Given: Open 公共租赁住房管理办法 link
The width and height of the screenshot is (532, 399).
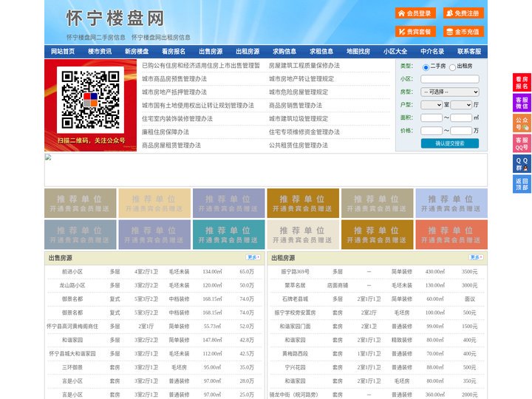Looking at the screenshot, I should pyautogui.click(x=299, y=146).
